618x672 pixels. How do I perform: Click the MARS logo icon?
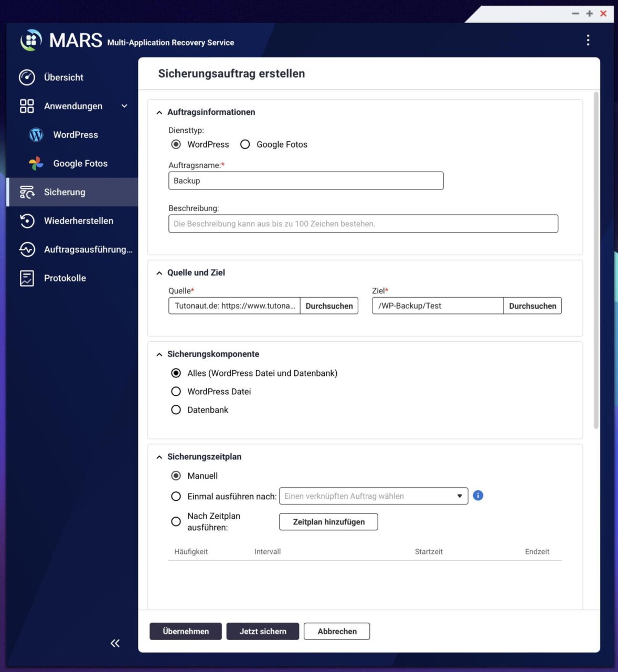pos(31,40)
